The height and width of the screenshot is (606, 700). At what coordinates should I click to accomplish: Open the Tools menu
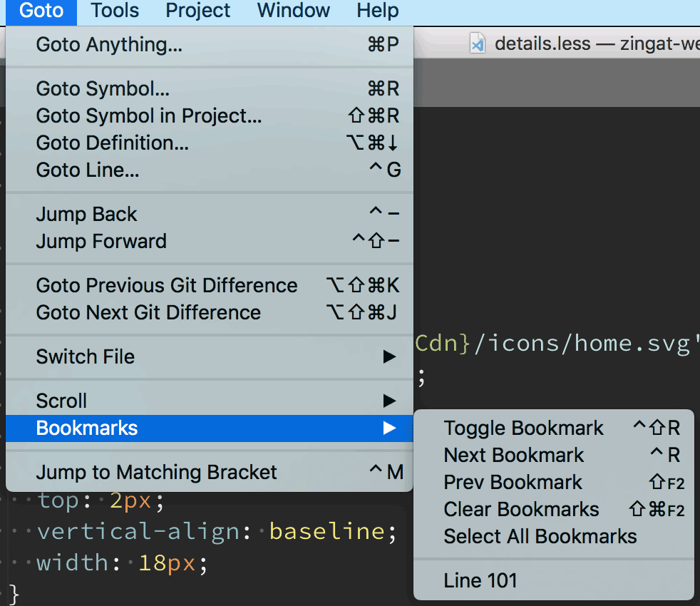coord(113,11)
